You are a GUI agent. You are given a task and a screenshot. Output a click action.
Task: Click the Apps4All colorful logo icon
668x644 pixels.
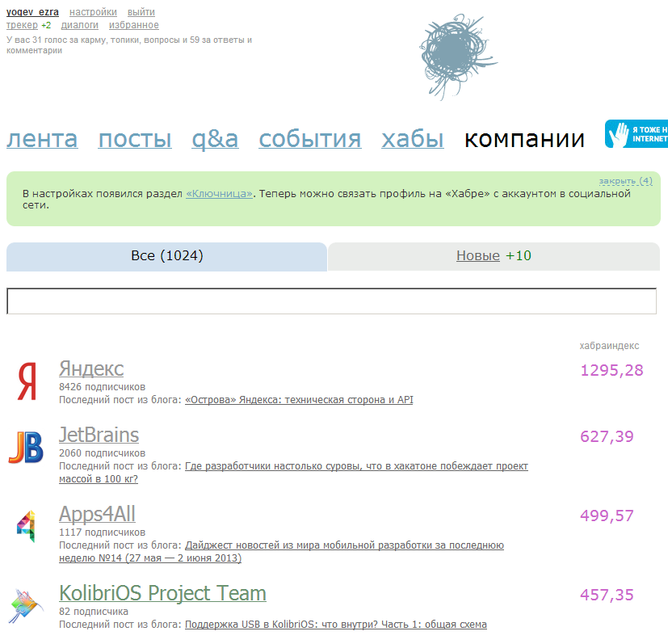click(x=26, y=526)
